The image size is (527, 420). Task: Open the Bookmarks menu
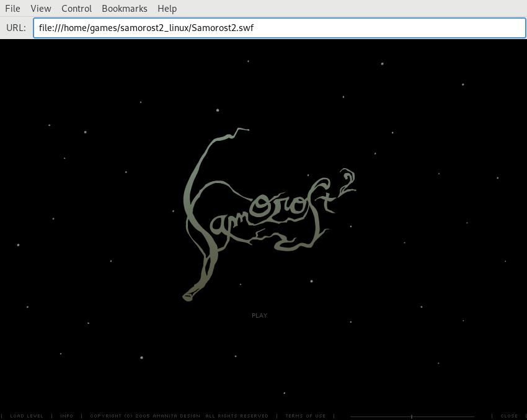125,9
